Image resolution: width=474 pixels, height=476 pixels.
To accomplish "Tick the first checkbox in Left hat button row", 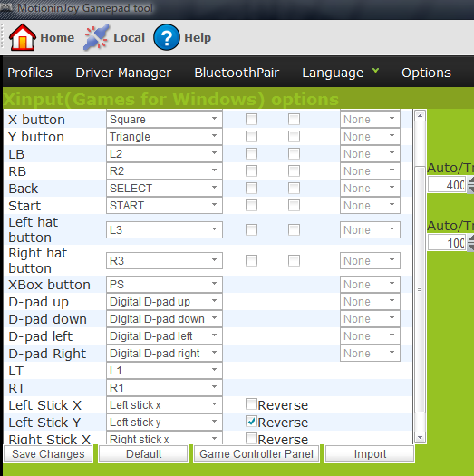I will point(251,229).
